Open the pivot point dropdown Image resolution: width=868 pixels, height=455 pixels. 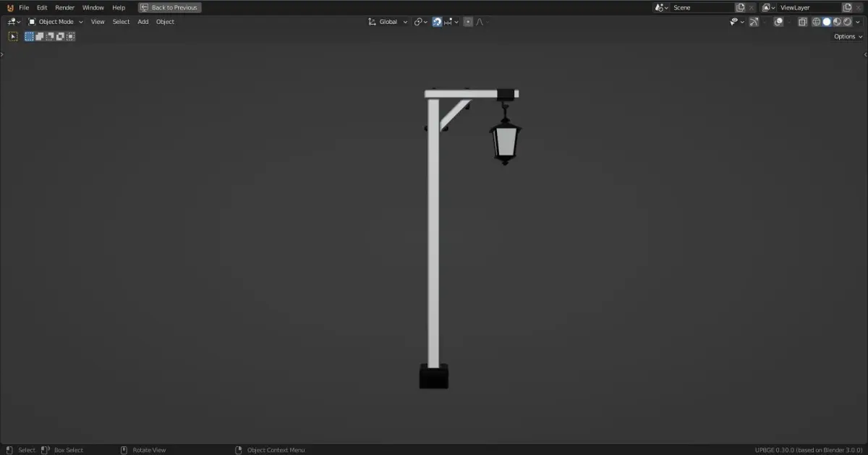pos(422,22)
